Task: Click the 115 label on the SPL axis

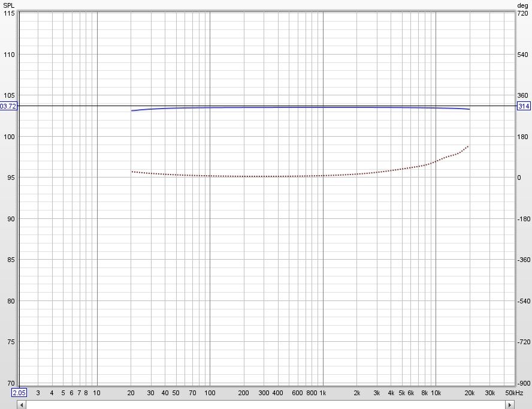Action: pyautogui.click(x=9, y=13)
